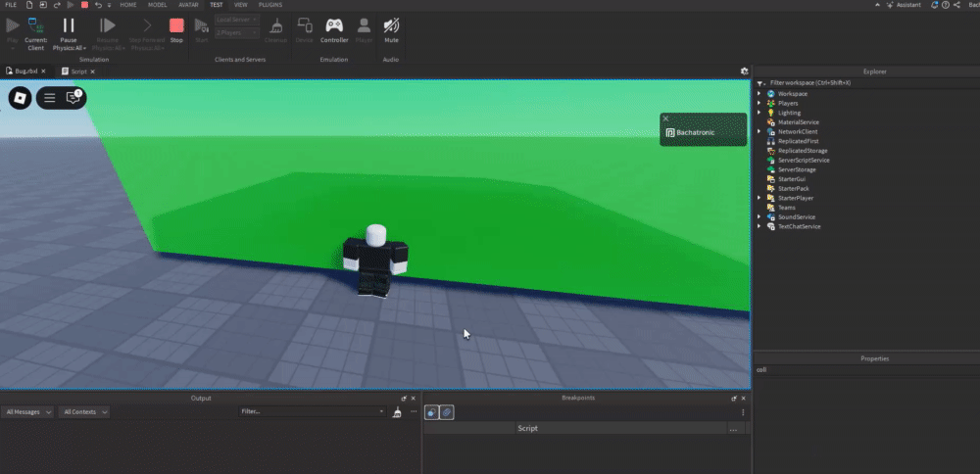This screenshot has width=980, height=474.
Task: Open the viewport settings gear
Action: click(x=744, y=71)
